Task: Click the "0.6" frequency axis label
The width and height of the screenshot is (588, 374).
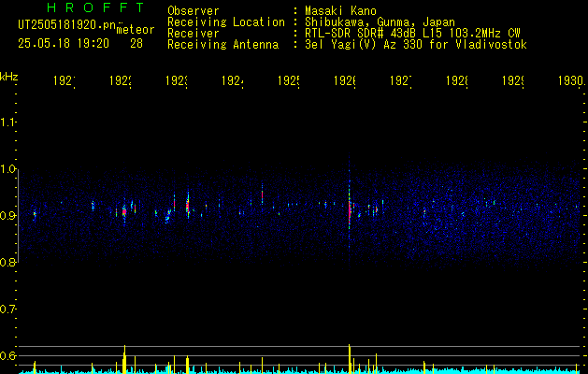Action: point(8,355)
